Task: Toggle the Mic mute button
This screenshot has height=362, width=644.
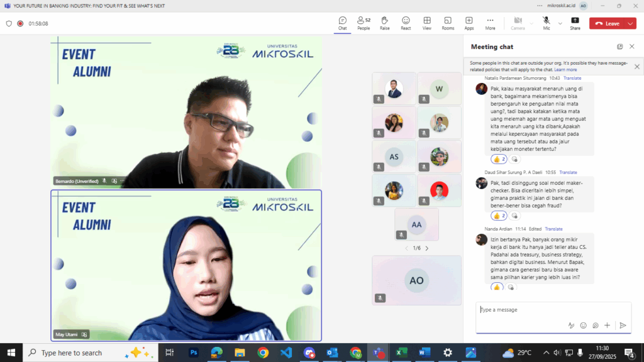Action: point(546,23)
